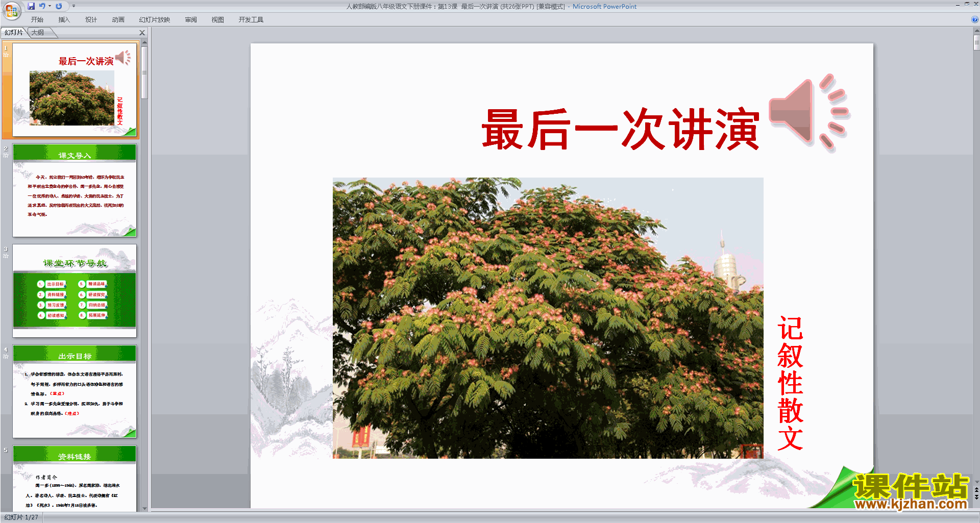Click the animation star under slide 4 number
The image size is (980, 523).
pyautogui.click(x=6, y=356)
